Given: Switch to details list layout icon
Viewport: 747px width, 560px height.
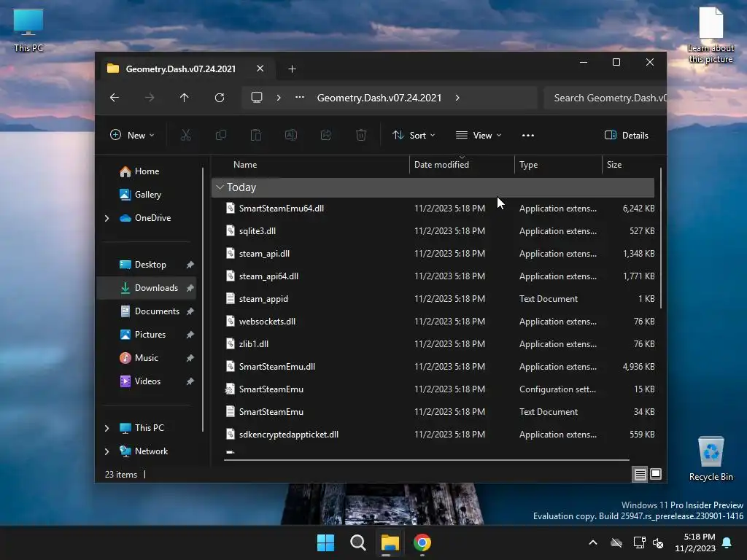Looking at the screenshot, I should pos(640,474).
